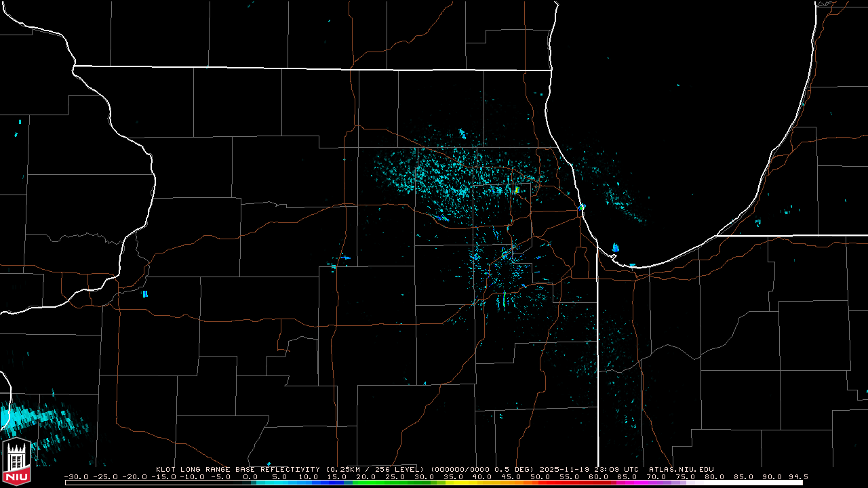Screen dimensions: 868x488
Task: Click the 0.0 label on the color scale
Action: (250, 476)
